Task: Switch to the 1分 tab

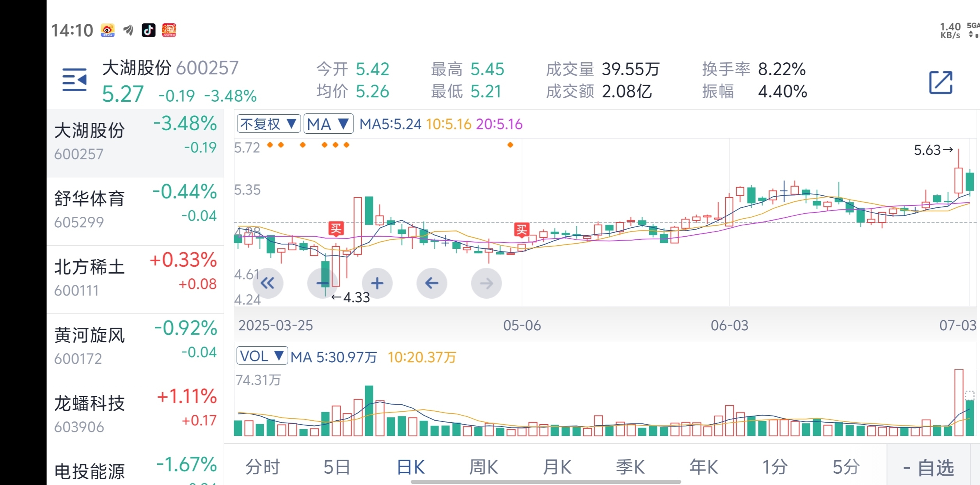Action: (x=775, y=467)
